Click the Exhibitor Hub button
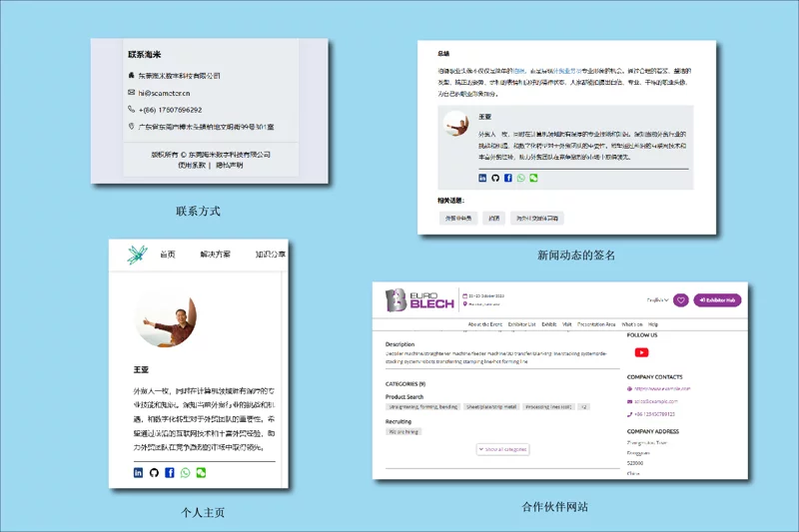The height and width of the screenshot is (532, 799). [x=717, y=299]
